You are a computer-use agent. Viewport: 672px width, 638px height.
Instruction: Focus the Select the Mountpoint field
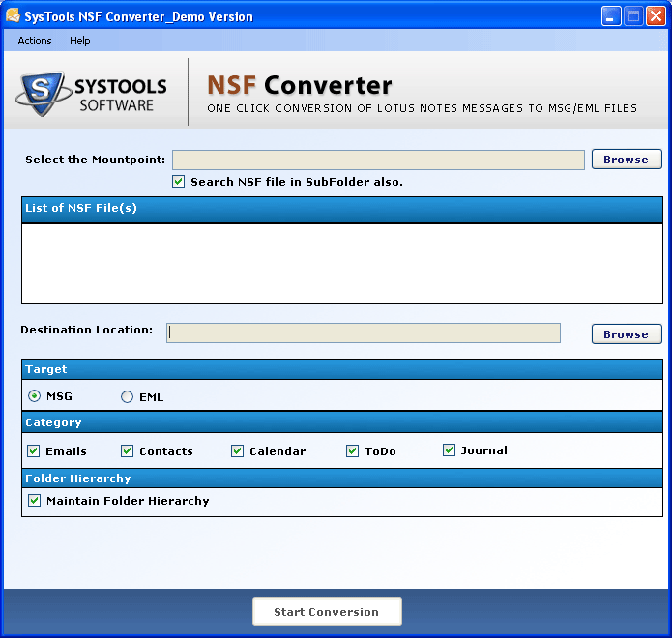click(x=378, y=159)
